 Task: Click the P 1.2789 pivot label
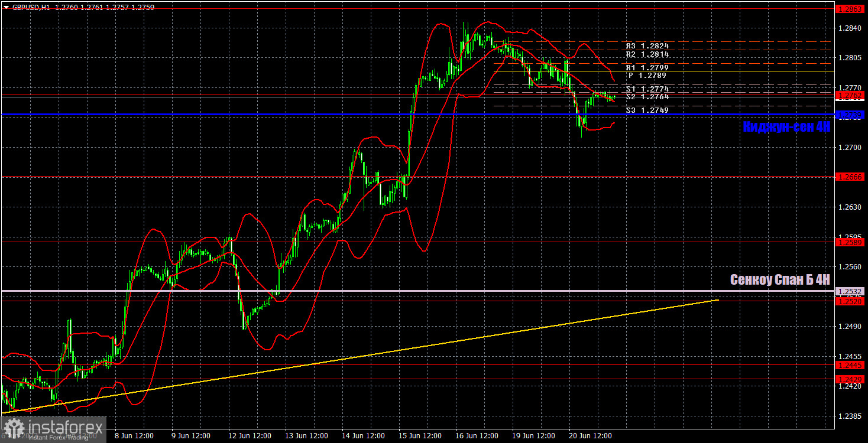tap(649, 76)
